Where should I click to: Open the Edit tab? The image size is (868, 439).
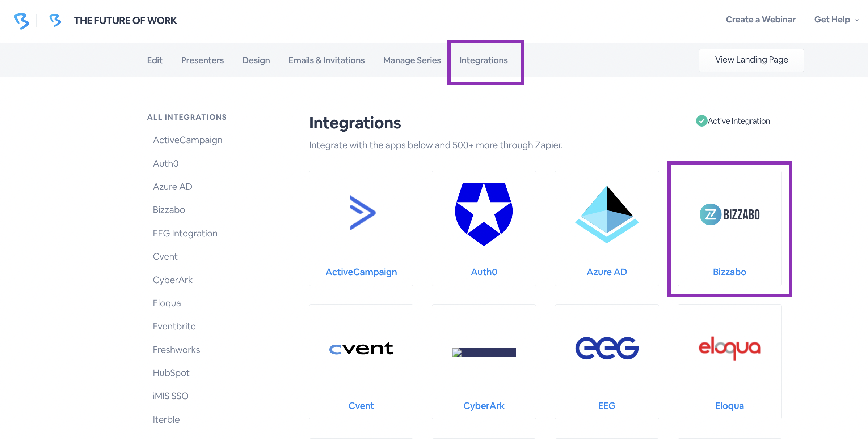coord(155,60)
